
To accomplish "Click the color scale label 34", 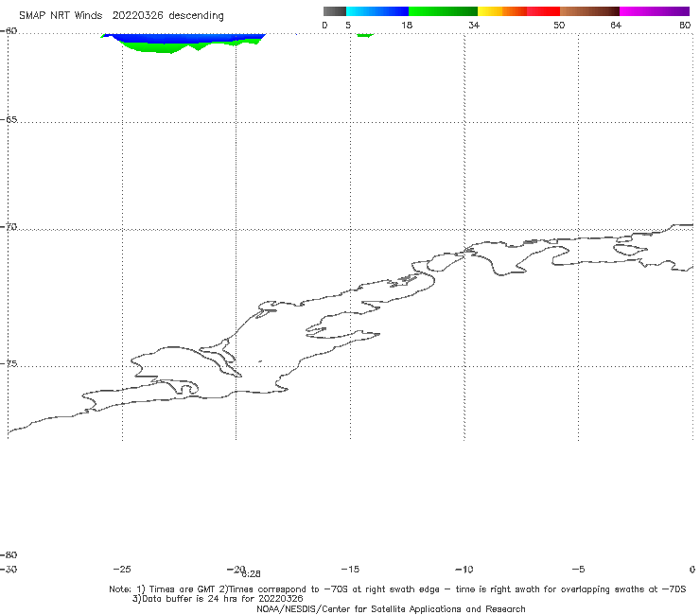I will tap(474, 25).
